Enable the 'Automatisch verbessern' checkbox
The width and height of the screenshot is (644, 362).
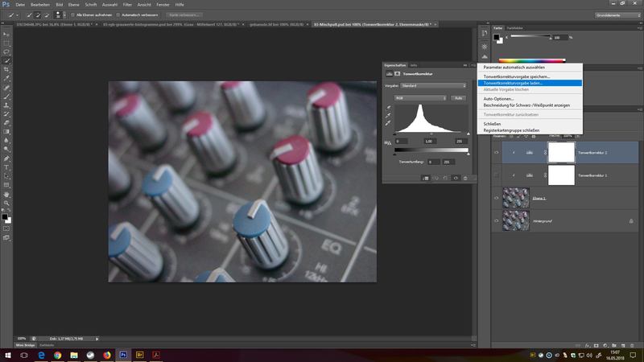[118, 14]
